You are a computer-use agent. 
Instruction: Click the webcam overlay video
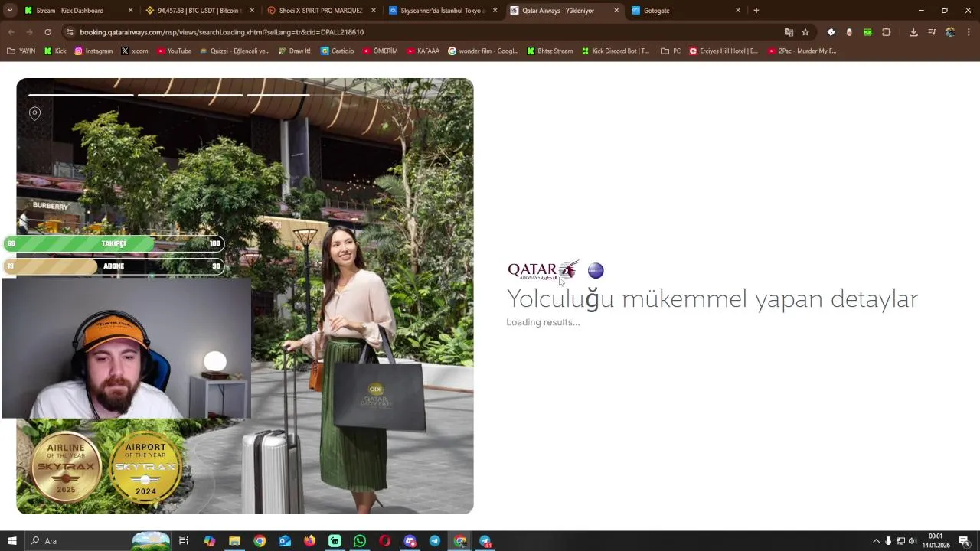pos(126,348)
